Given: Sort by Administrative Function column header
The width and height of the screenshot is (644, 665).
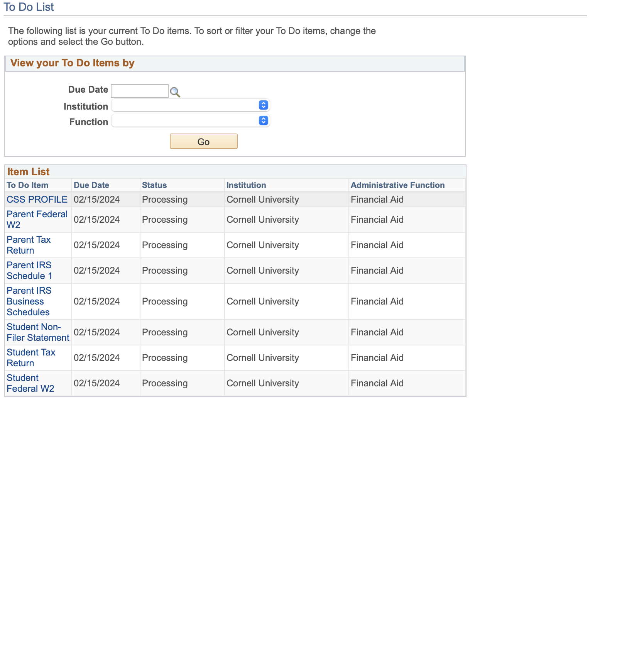Looking at the screenshot, I should click(x=398, y=185).
